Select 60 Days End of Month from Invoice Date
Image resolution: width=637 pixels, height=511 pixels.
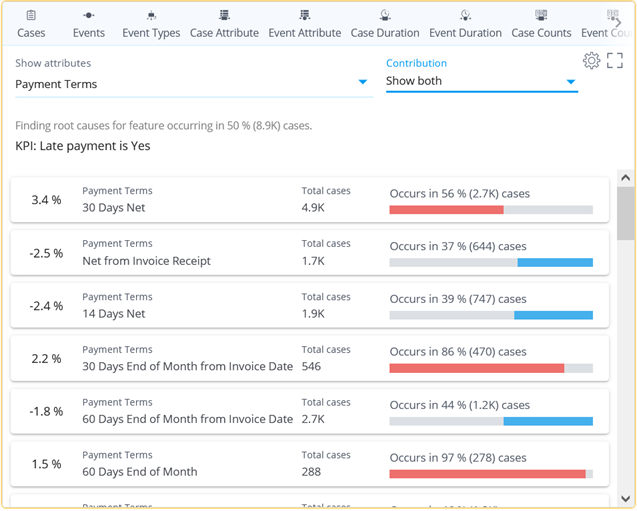(310, 411)
